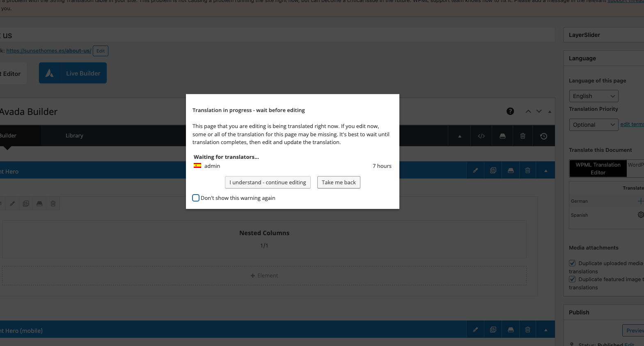Collapse the Hero container
Viewport: 644px width, 346px height.
click(546, 170)
